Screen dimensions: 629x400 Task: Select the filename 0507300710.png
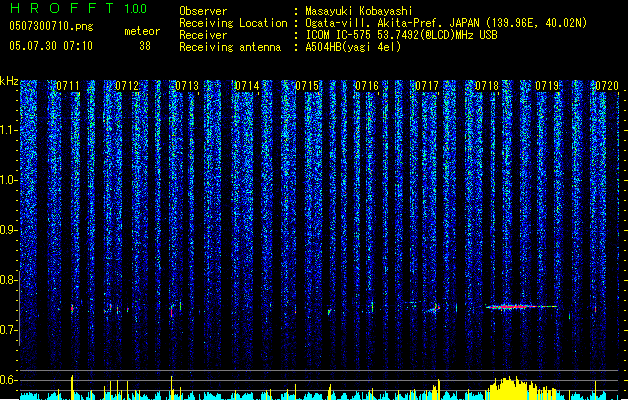(51, 26)
